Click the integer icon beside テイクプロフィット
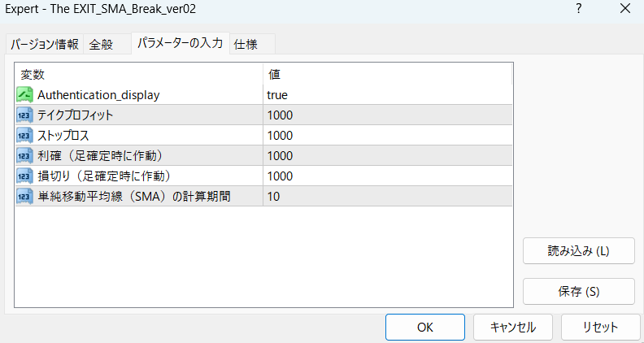This screenshot has width=644, height=343. point(24,115)
